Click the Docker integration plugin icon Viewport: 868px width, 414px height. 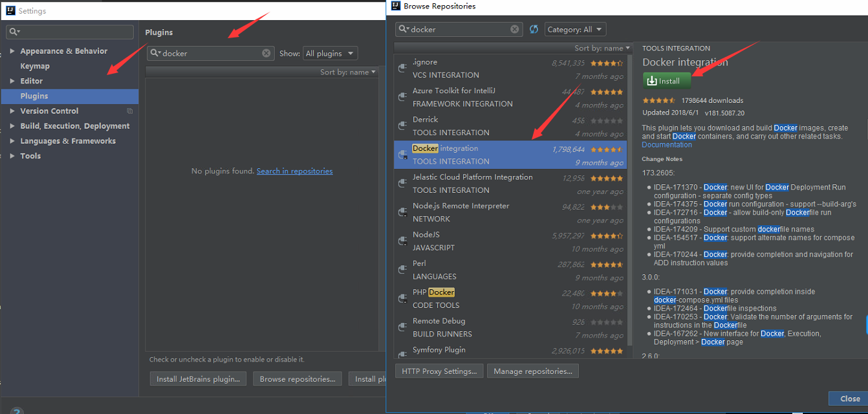point(401,154)
